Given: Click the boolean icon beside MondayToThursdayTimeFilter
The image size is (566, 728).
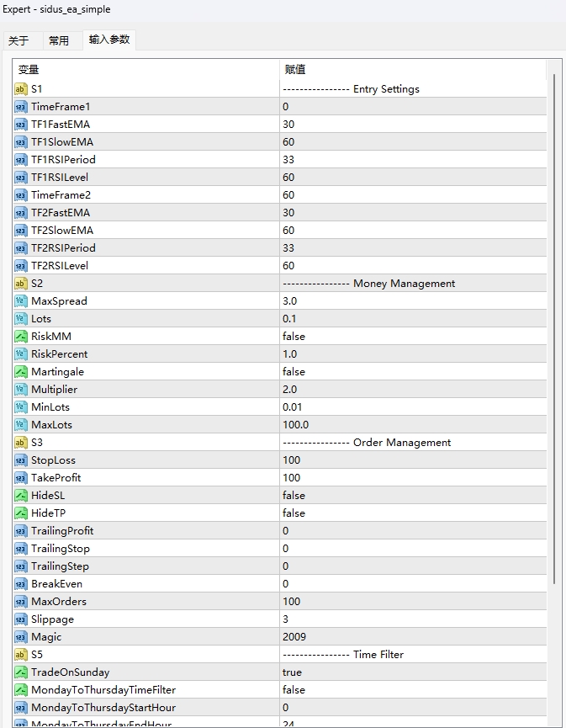Looking at the screenshot, I should coord(20,689).
